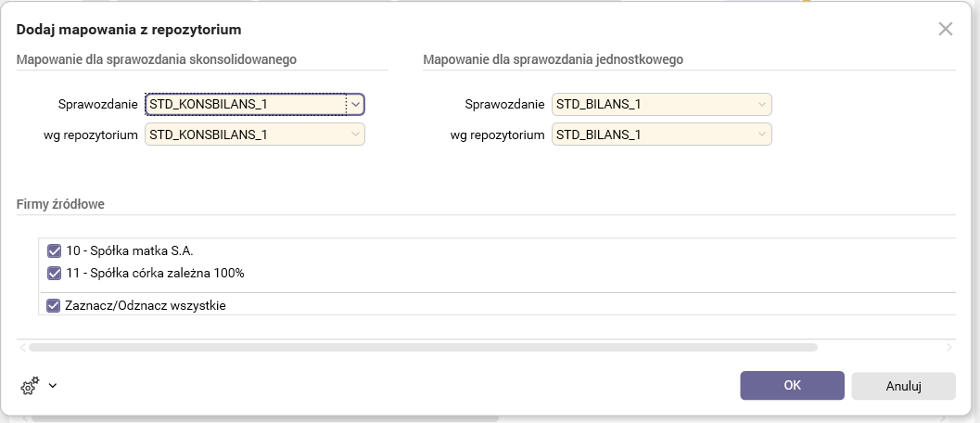Open unit wg repozytorium STD_BILANS_1 dropdown

click(761, 135)
